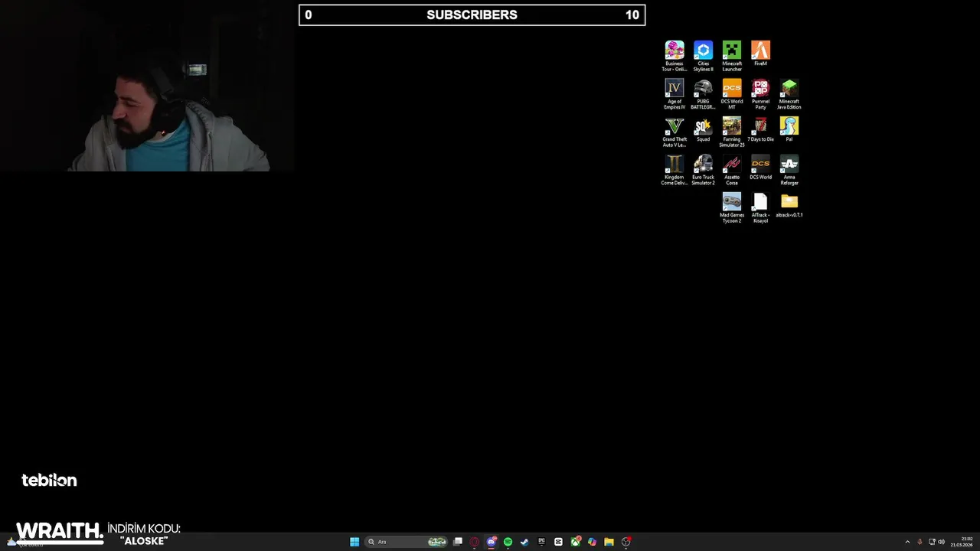This screenshot has height=551, width=980.
Task: Select PUBG BATTLEGROUNDS desktop icon
Action: click(703, 94)
